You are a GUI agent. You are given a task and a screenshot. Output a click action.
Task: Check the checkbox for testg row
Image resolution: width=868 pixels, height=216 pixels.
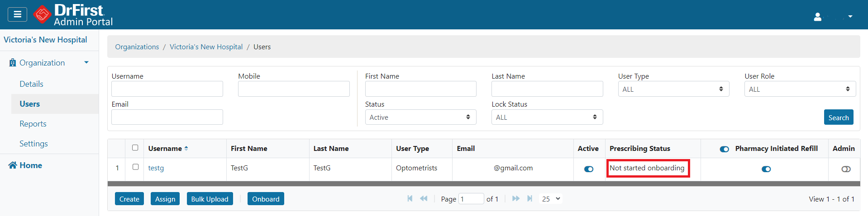[135, 167]
